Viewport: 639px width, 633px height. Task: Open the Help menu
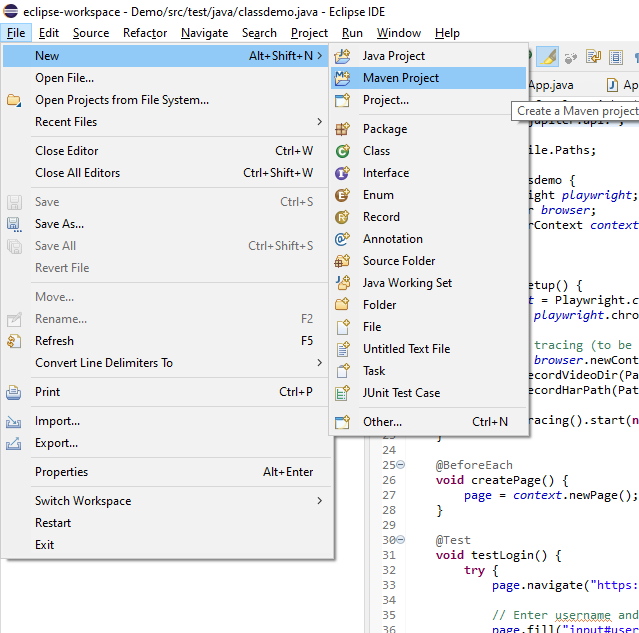447,33
